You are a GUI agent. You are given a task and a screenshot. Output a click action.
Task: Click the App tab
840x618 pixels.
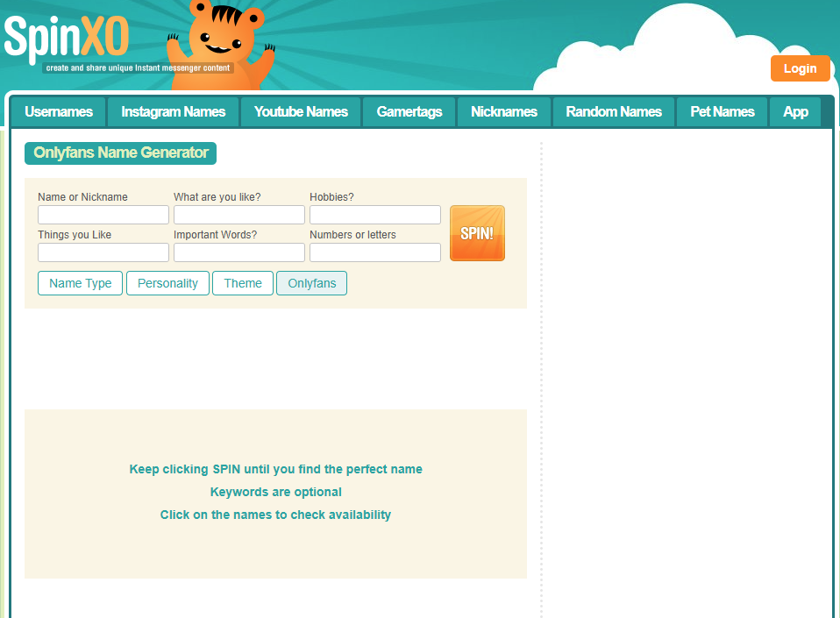coord(795,111)
